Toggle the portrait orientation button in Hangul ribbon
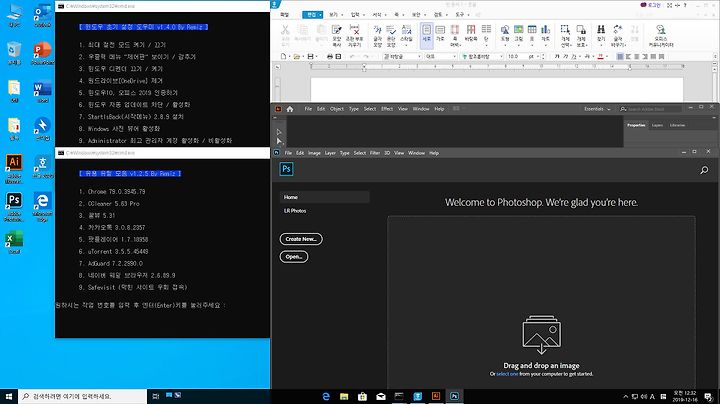 427,34
